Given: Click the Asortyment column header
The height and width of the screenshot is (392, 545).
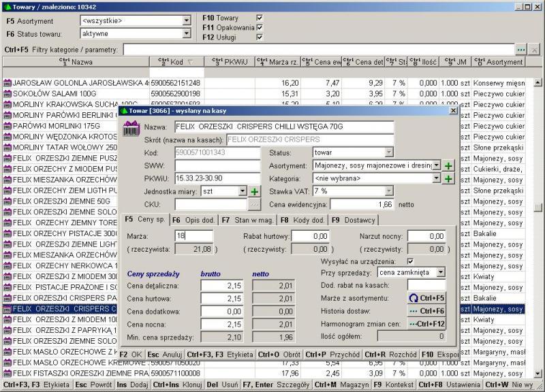Looking at the screenshot, I should coord(499,62).
